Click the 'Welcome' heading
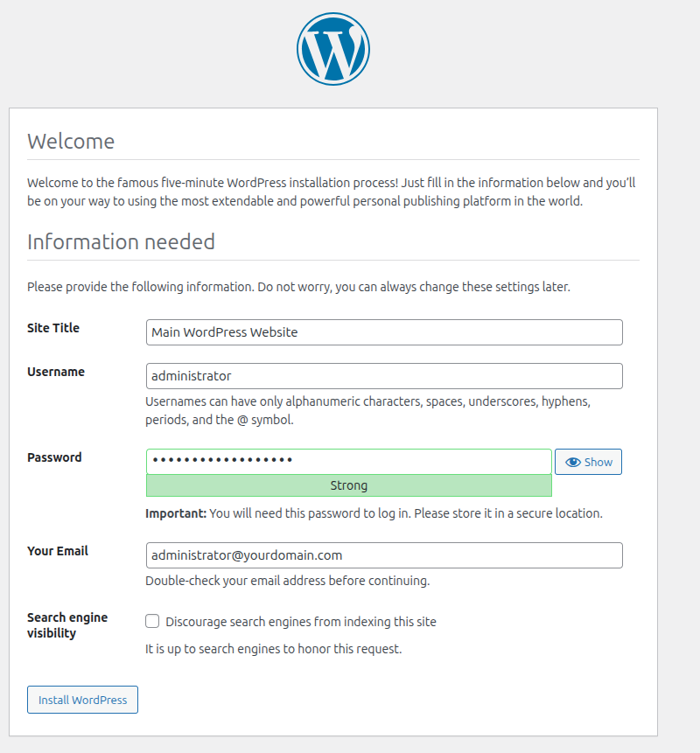 point(71,142)
